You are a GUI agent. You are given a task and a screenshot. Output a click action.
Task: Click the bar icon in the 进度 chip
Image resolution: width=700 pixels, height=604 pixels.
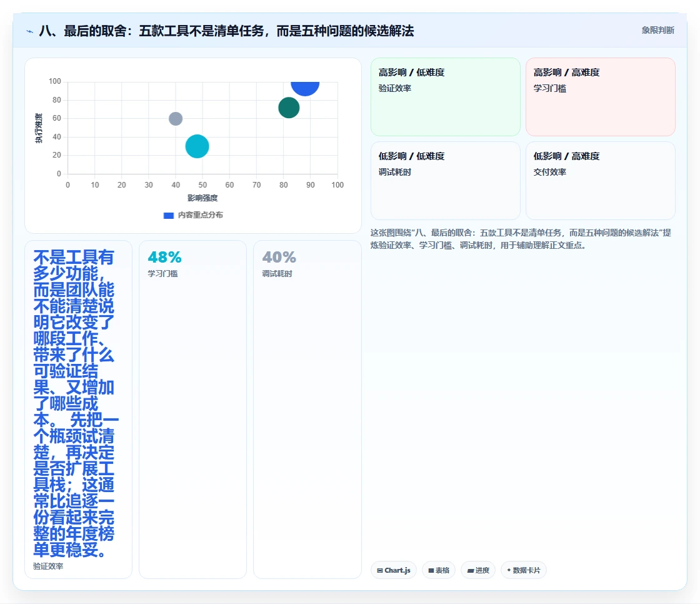pos(471,571)
